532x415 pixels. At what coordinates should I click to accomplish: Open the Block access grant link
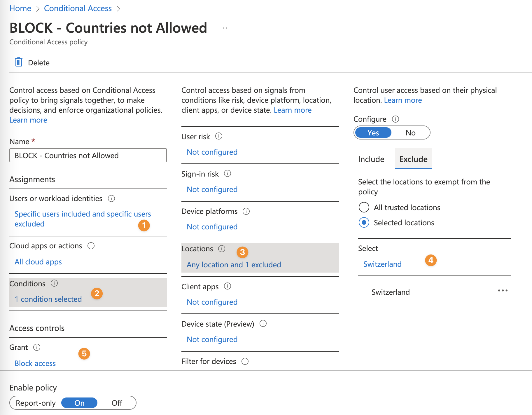click(35, 363)
